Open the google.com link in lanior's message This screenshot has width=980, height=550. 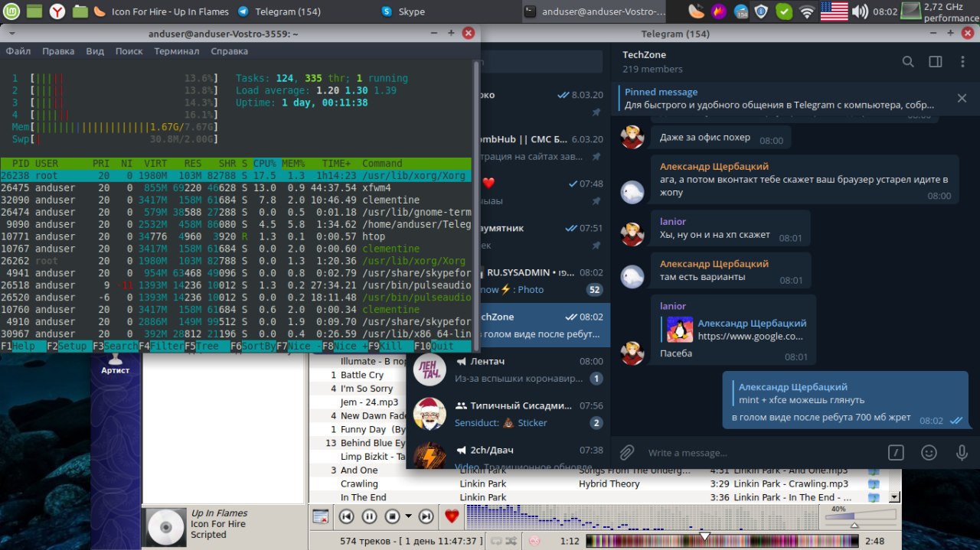[x=750, y=336]
